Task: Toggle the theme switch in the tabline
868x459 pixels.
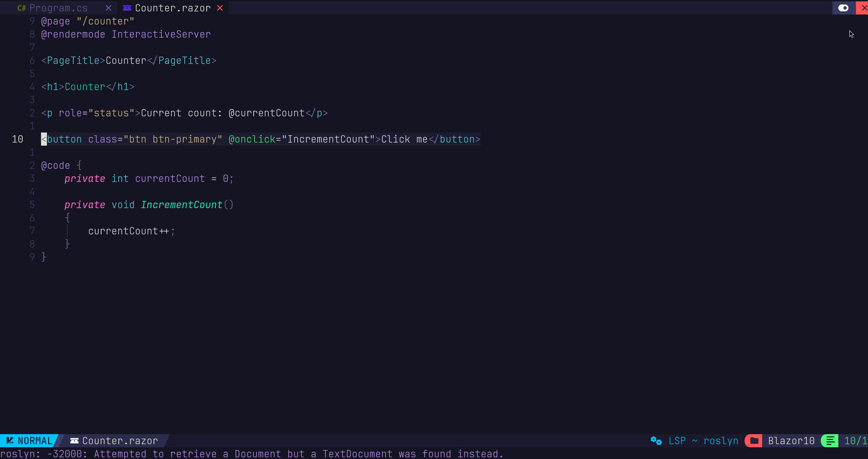Action: [x=843, y=8]
